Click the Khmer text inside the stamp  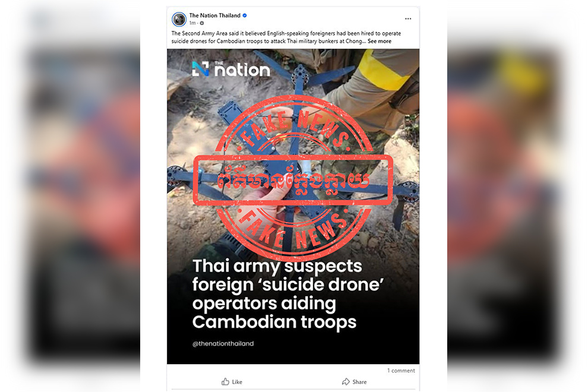tap(293, 181)
